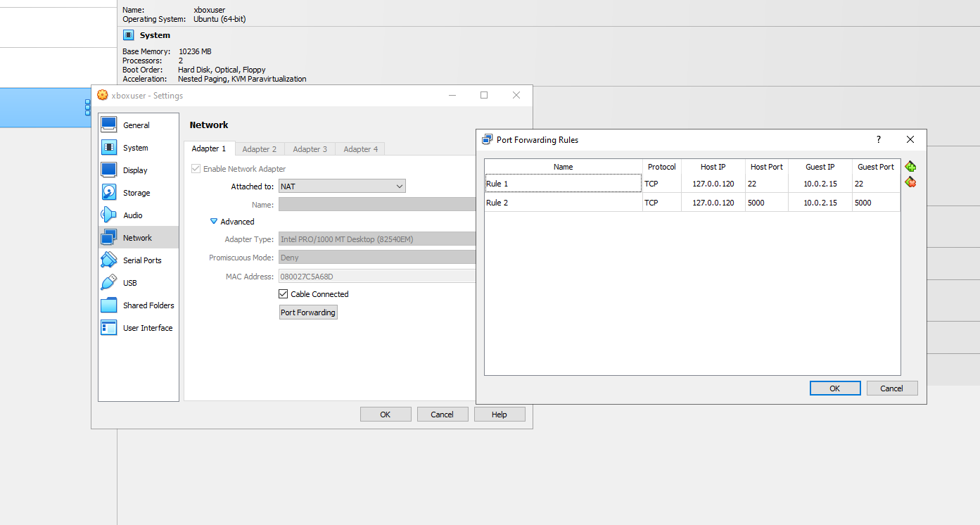Open the Adapter Type dropdown
This screenshot has height=525, width=980.
[377, 239]
